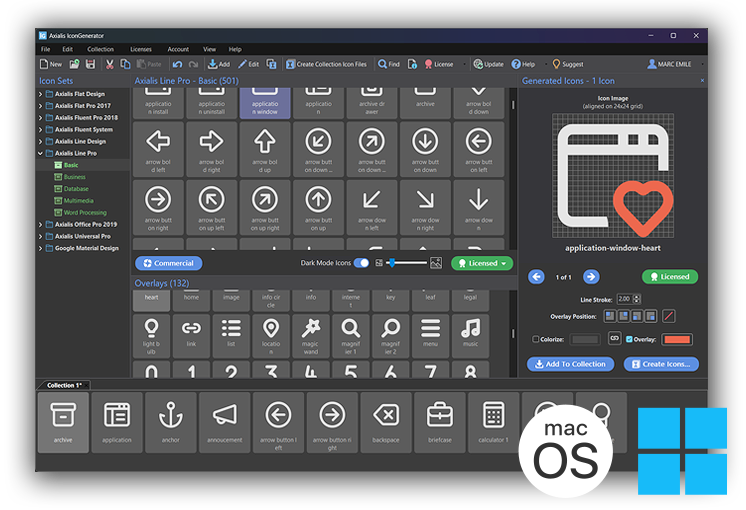Expand Axialis Line Design set
The image size is (746, 510).
(40, 141)
